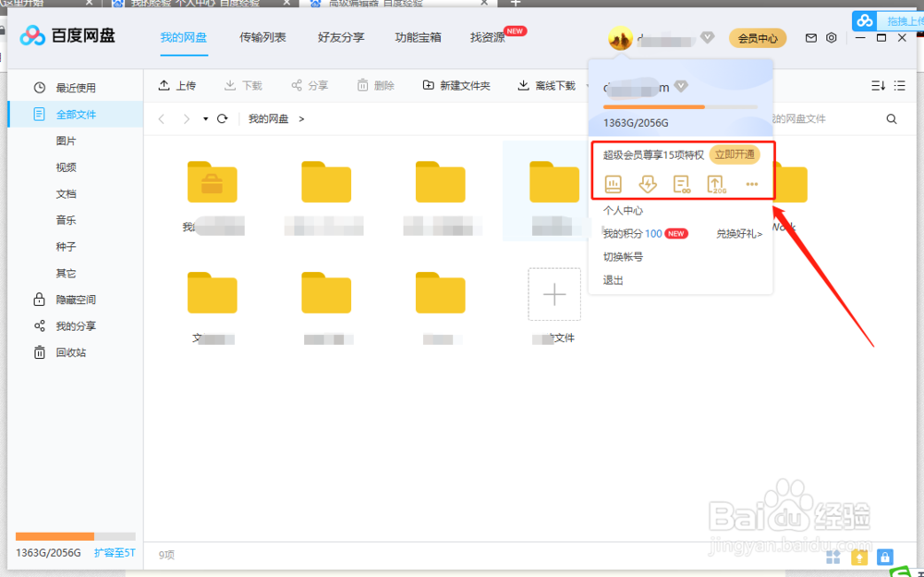The image size is (924, 577).
Task: Click 新建文件夹 new folder button
Action: pyautogui.click(x=456, y=86)
